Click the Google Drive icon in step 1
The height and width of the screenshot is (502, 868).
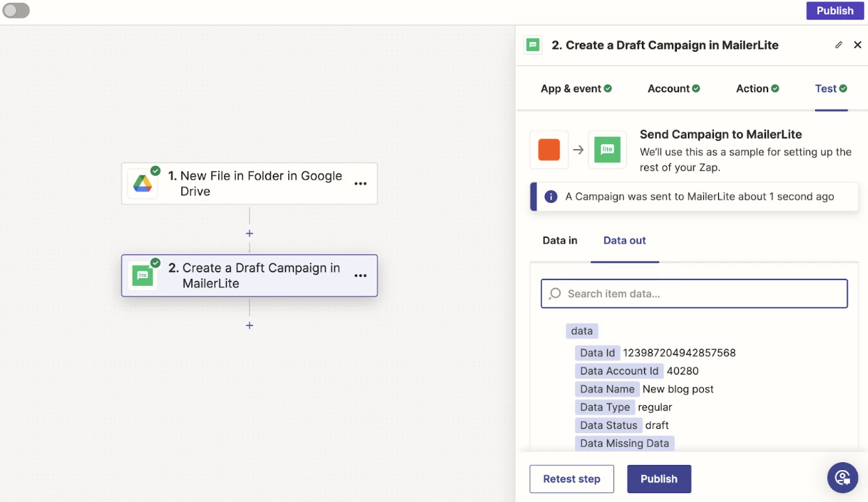[x=143, y=184]
